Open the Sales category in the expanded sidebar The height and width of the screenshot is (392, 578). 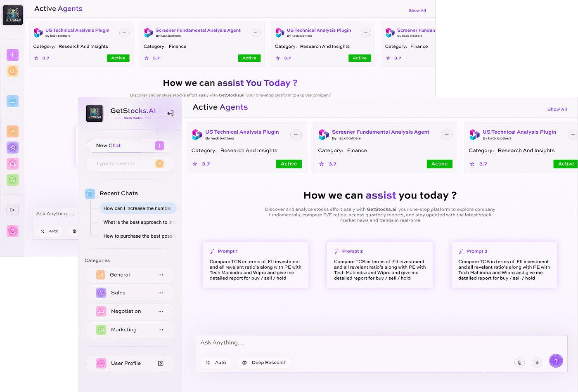[x=130, y=293]
